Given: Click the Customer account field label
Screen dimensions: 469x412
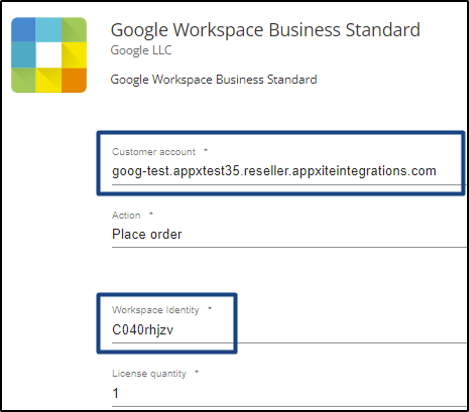Looking at the screenshot, I should click(x=154, y=152).
